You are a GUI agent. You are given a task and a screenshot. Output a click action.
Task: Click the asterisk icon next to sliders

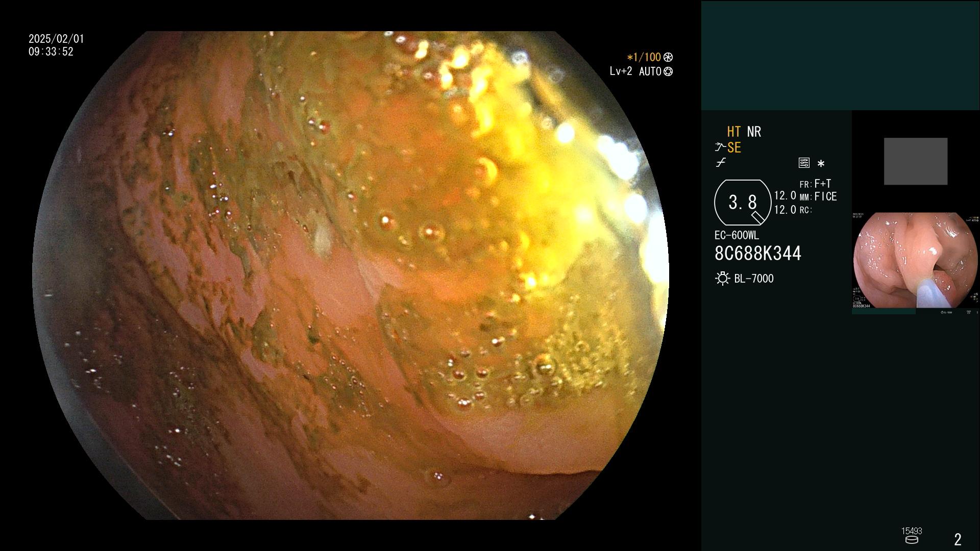[821, 164]
